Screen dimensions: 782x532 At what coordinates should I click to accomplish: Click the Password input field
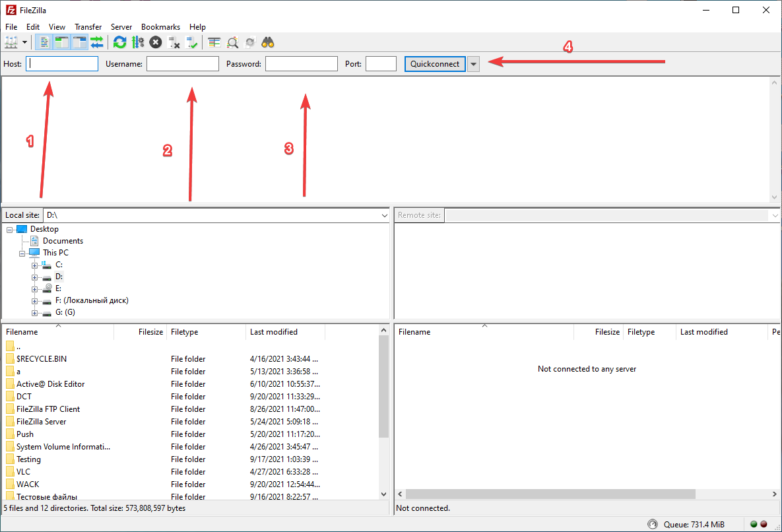pyautogui.click(x=301, y=64)
